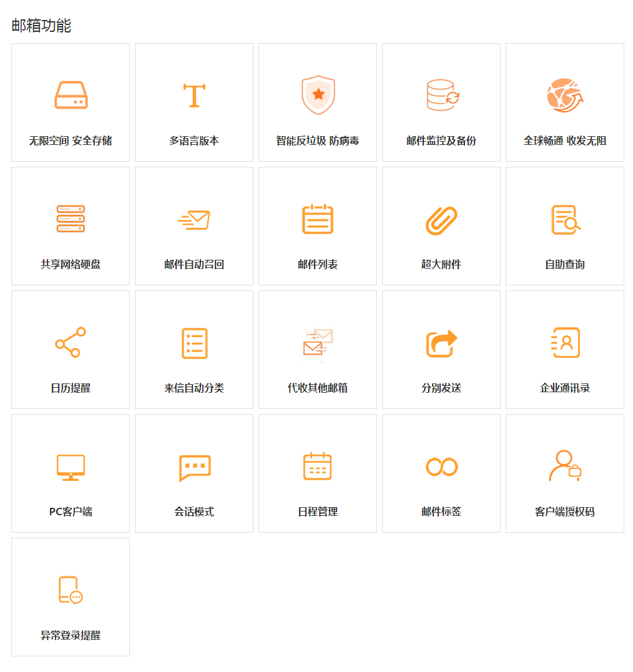Open the database sync icon for 邮件监控及备份
This screenshot has height=672, width=633.
[442, 95]
